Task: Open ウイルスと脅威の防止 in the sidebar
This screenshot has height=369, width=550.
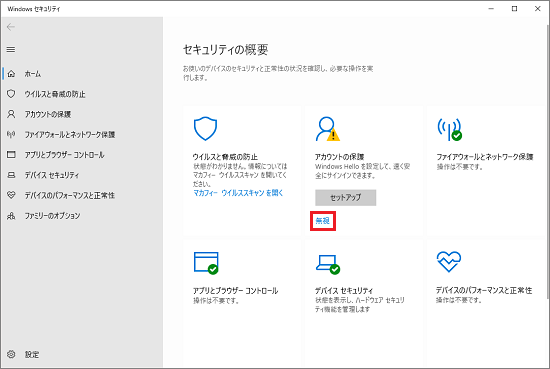Action: click(55, 94)
